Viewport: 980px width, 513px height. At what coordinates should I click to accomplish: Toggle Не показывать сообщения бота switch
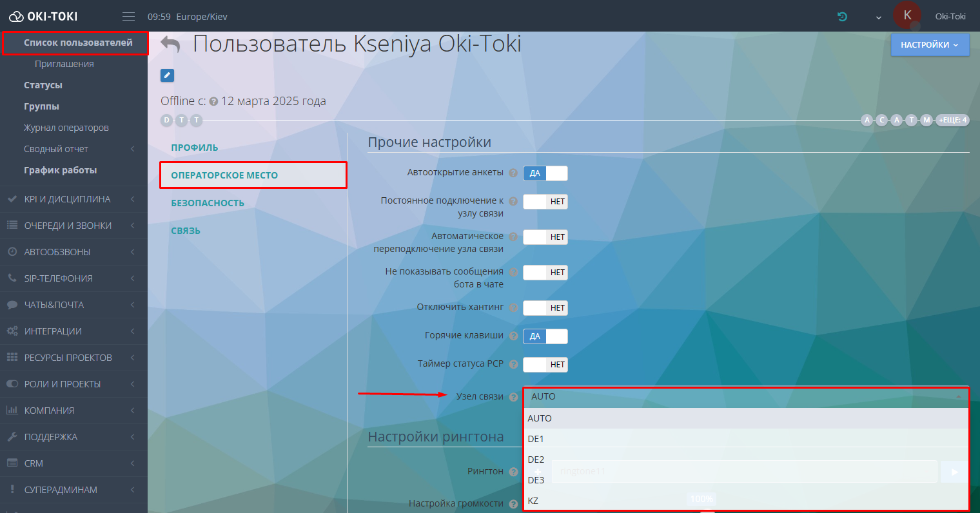pyautogui.click(x=545, y=273)
